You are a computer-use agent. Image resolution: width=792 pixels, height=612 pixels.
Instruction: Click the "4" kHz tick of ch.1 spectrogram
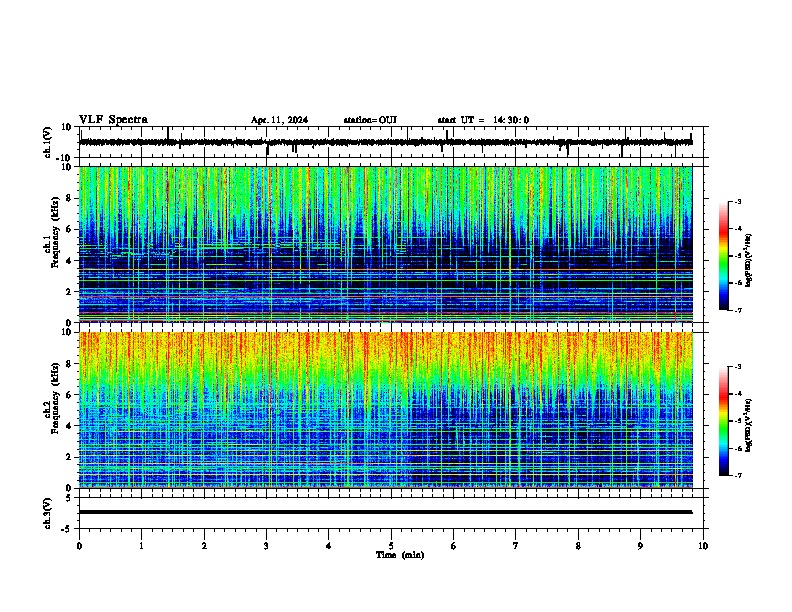pos(69,261)
